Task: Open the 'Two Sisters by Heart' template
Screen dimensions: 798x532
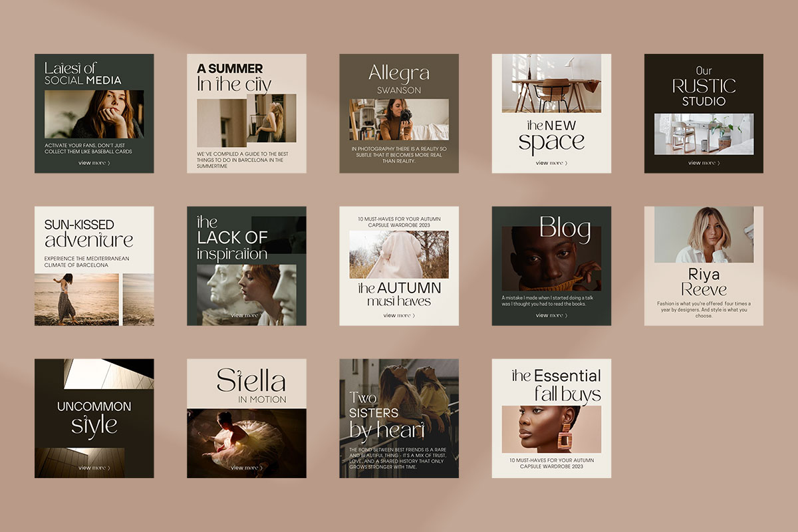Action: 399,418
